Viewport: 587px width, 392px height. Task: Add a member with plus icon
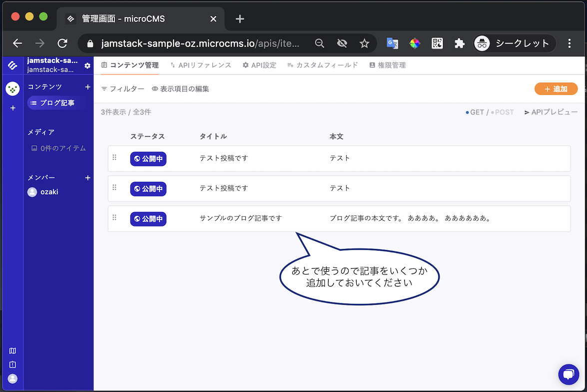click(x=87, y=178)
